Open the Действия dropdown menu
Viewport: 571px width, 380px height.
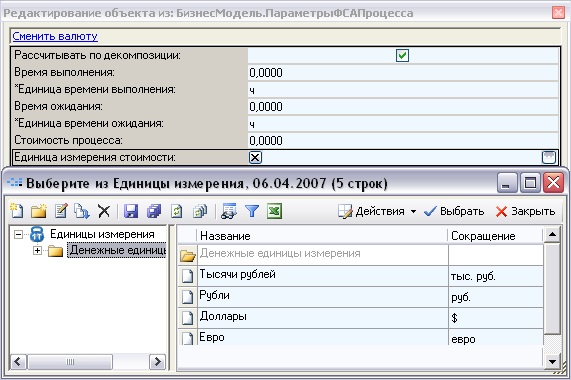coord(377,211)
